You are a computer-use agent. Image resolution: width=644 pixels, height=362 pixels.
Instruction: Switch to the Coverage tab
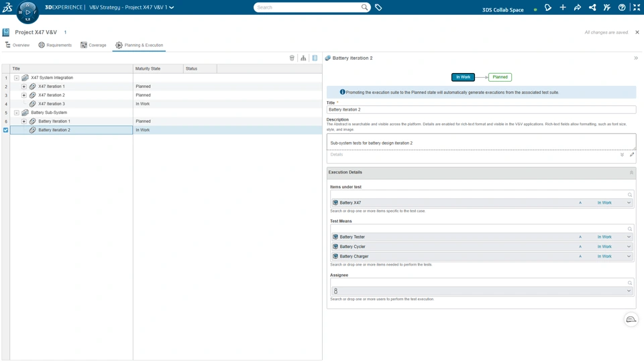(94, 45)
